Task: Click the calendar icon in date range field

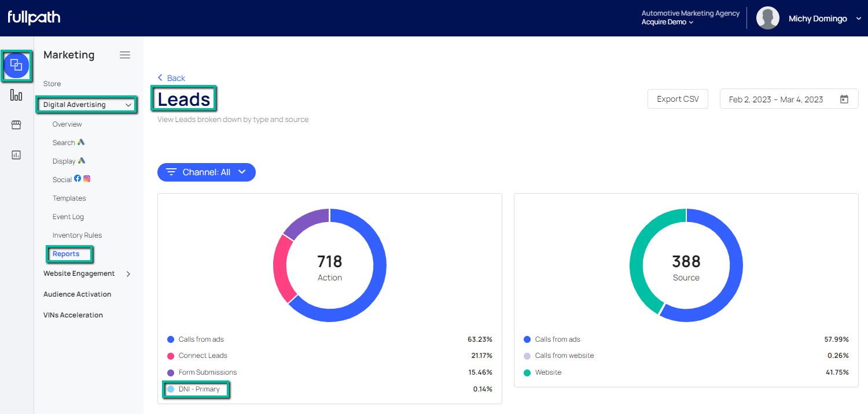Action: click(844, 99)
